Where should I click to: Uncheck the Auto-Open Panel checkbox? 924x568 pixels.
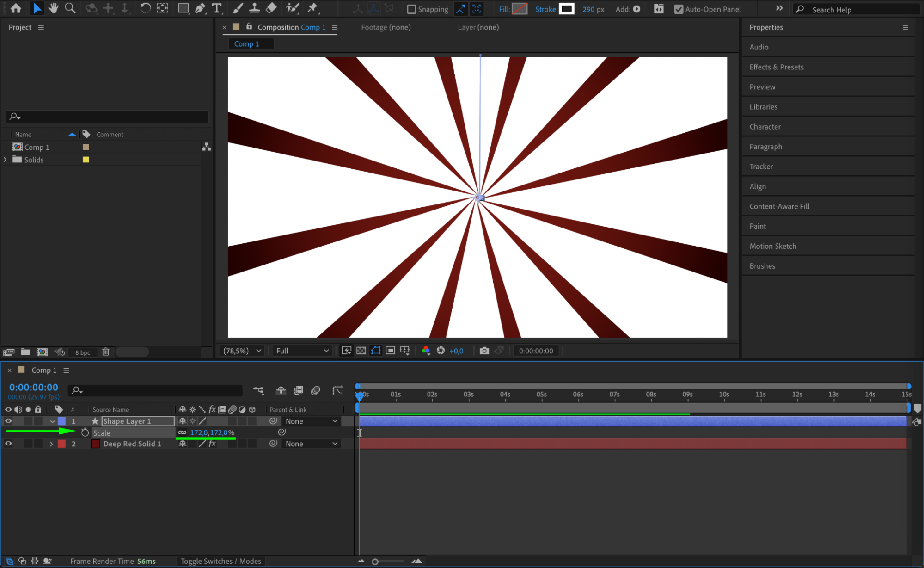click(x=679, y=9)
